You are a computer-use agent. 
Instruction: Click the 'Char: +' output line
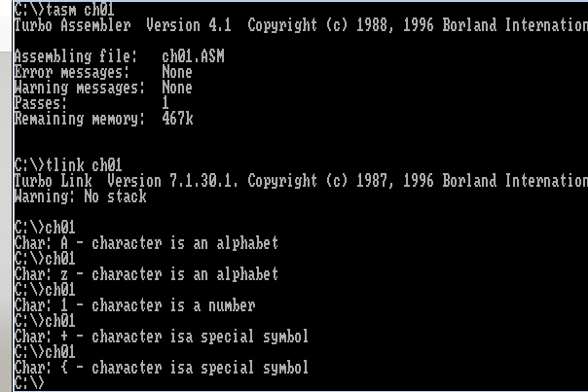(x=161, y=337)
